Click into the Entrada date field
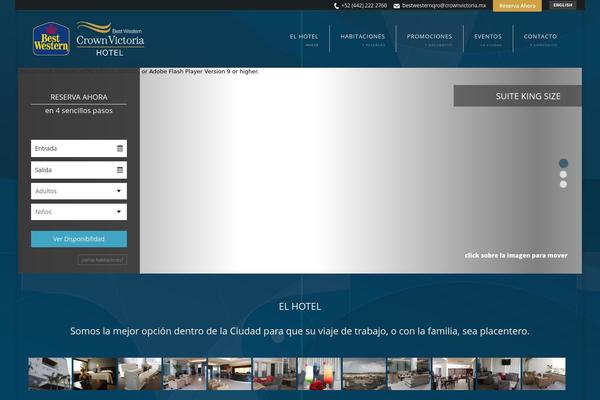Screen dimensions: 600x400 [79, 149]
